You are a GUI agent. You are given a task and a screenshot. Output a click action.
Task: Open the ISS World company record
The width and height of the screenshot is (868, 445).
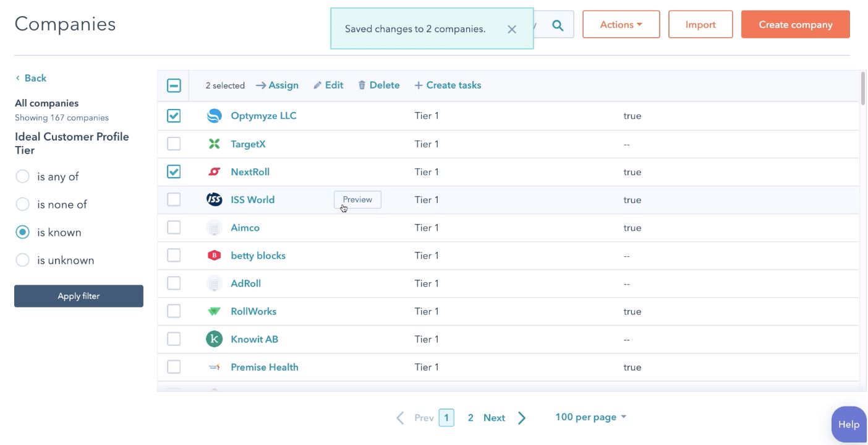coord(252,199)
